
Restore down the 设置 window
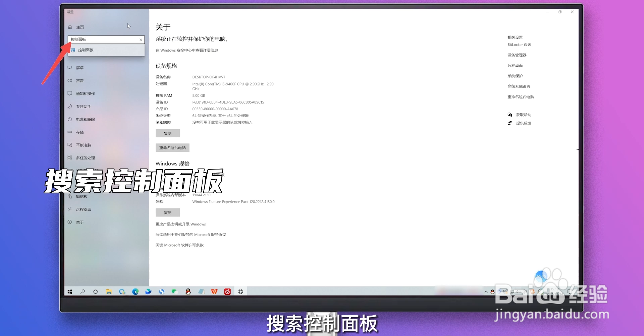click(x=560, y=12)
